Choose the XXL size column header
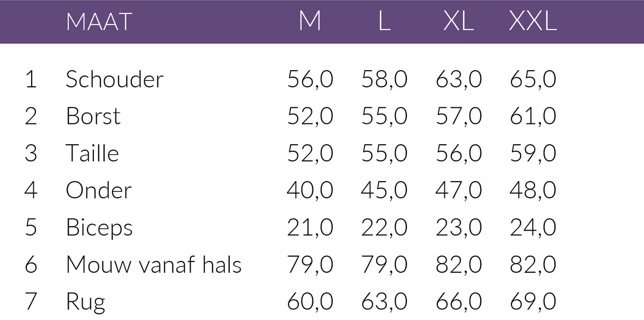The width and height of the screenshot is (644, 320). [532, 22]
